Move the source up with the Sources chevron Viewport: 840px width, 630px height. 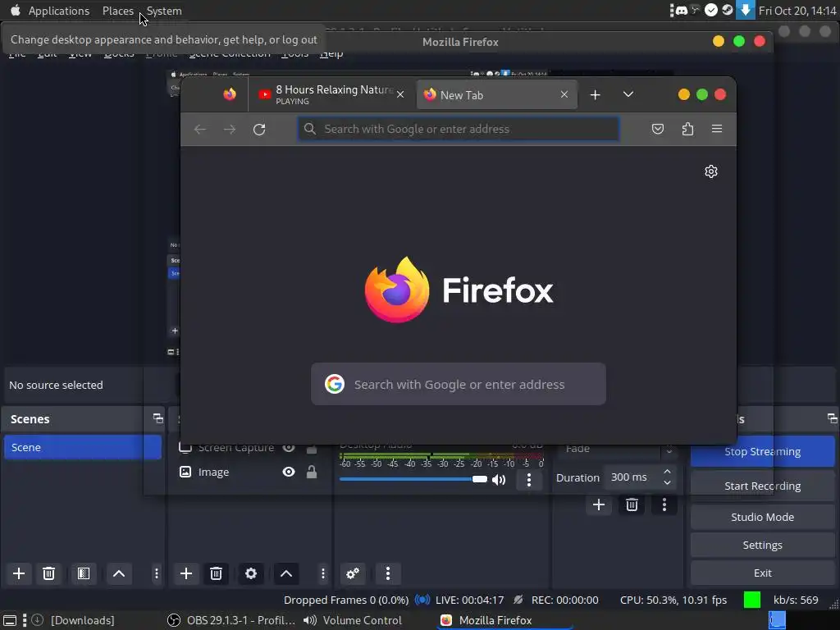coord(286,573)
